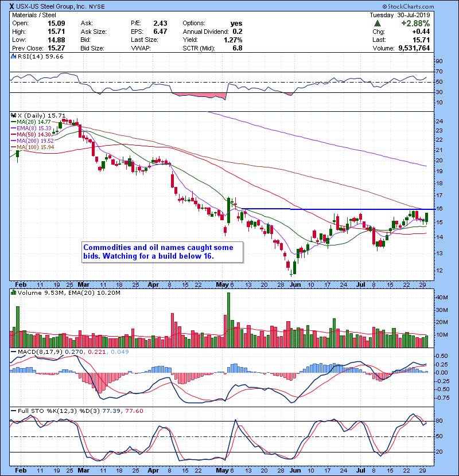459x476 pixels.
Task: Click the 40M volume axis label
Action: coord(442,298)
